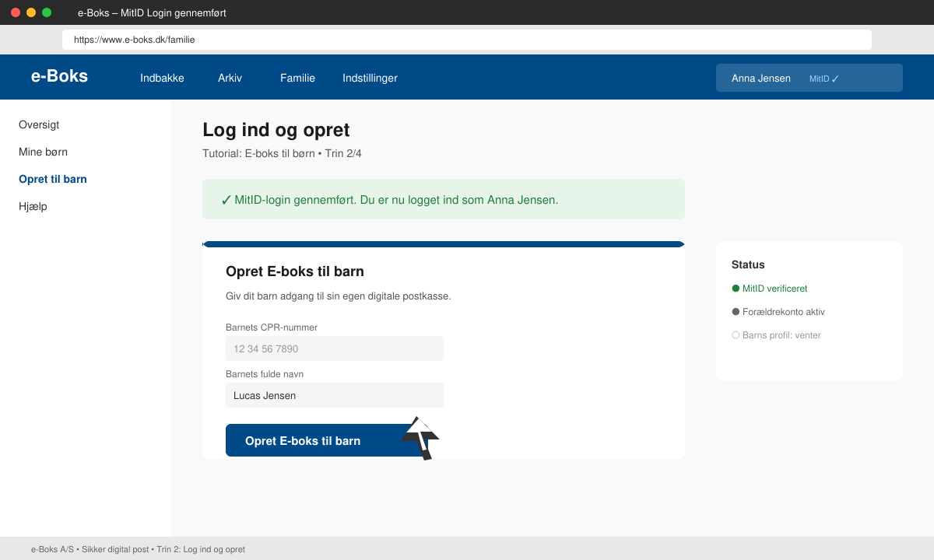Click the Barnets fulde navn field
The width and height of the screenshot is (934, 560).
click(335, 395)
